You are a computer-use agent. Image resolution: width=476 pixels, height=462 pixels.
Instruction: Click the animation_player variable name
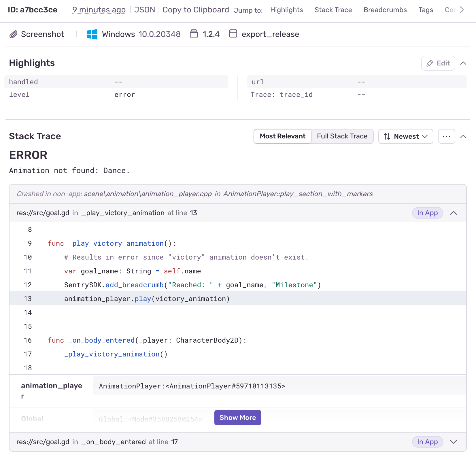click(52, 390)
